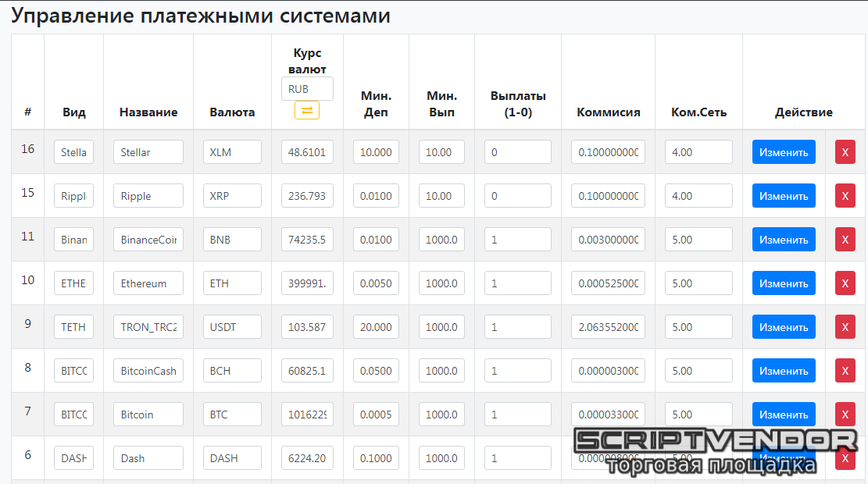Edit the Ripple name field
This screenshot has width=868, height=484.
coord(148,196)
